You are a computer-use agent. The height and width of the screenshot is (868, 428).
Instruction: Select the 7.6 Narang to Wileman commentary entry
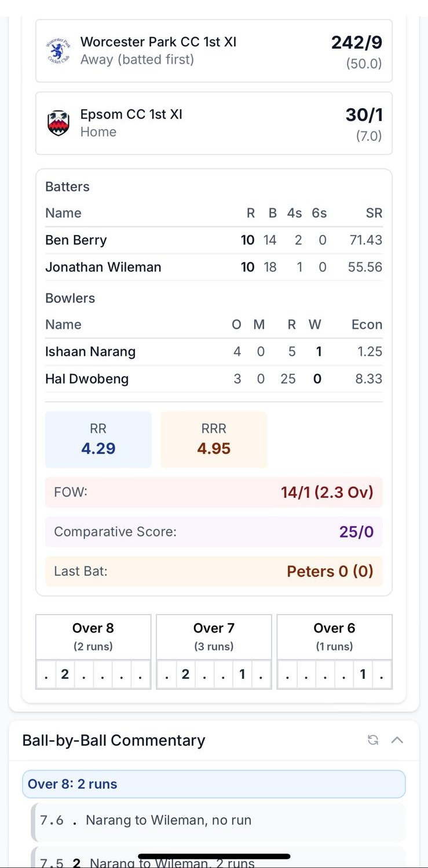click(x=214, y=820)
